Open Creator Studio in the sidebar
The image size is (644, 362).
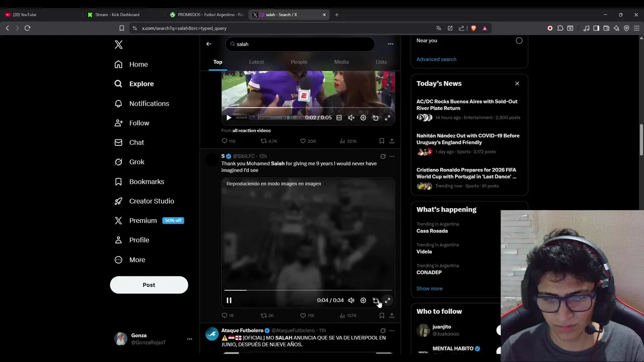pos(144,201)
